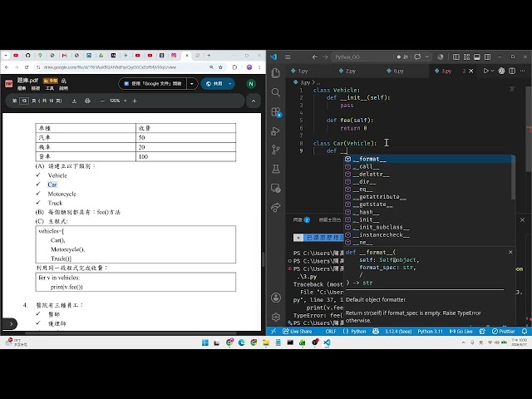Bookmark this page with the star icon
Screen dimensions: 532x399
click(x=220, y=67)
